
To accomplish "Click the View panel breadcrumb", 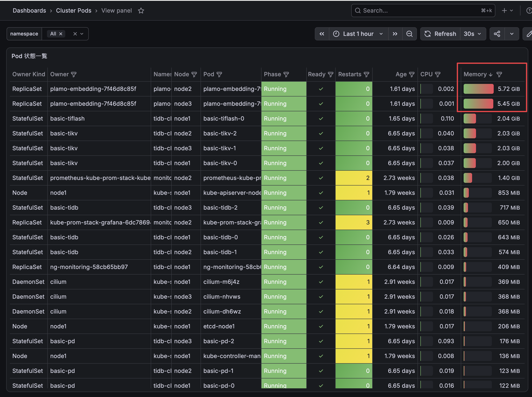I will click(117, 11).
